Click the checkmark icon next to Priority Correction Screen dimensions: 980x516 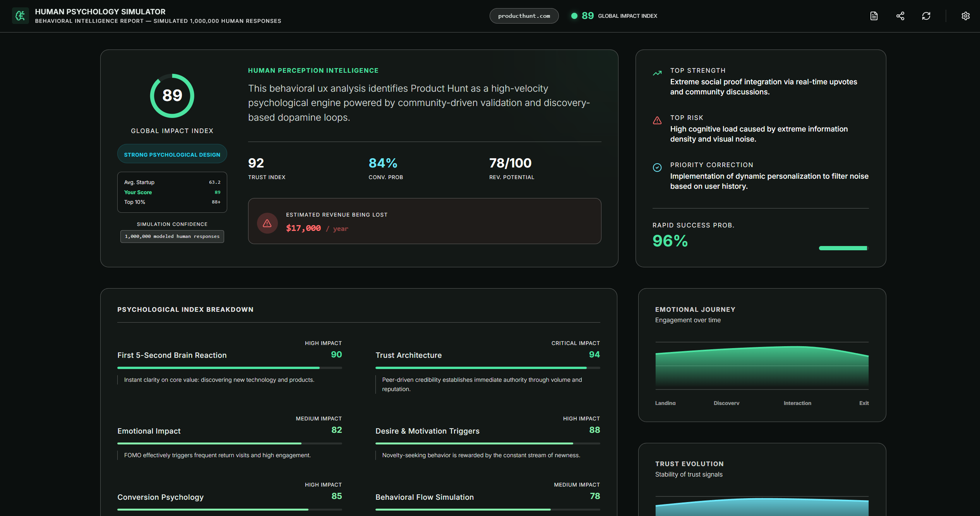coord(657,167)
